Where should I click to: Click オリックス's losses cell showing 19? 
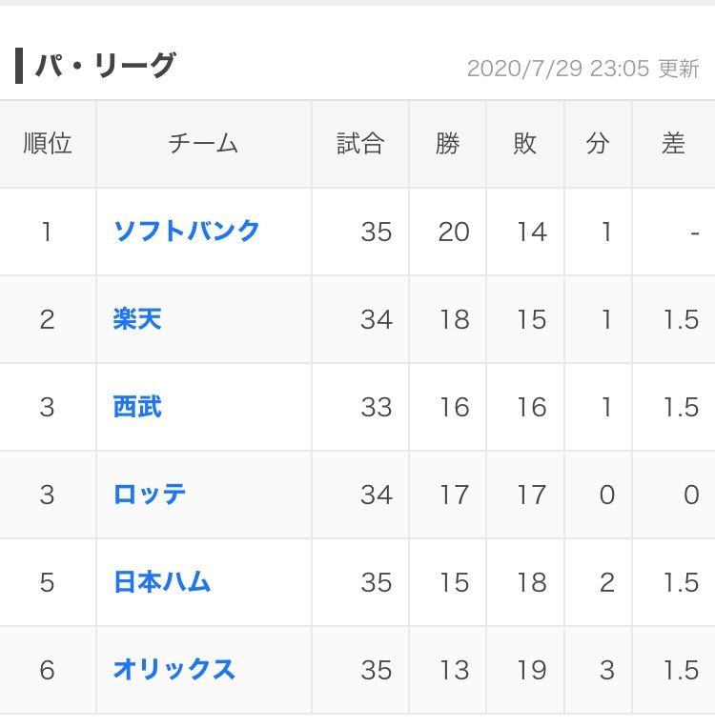(531, 670)
